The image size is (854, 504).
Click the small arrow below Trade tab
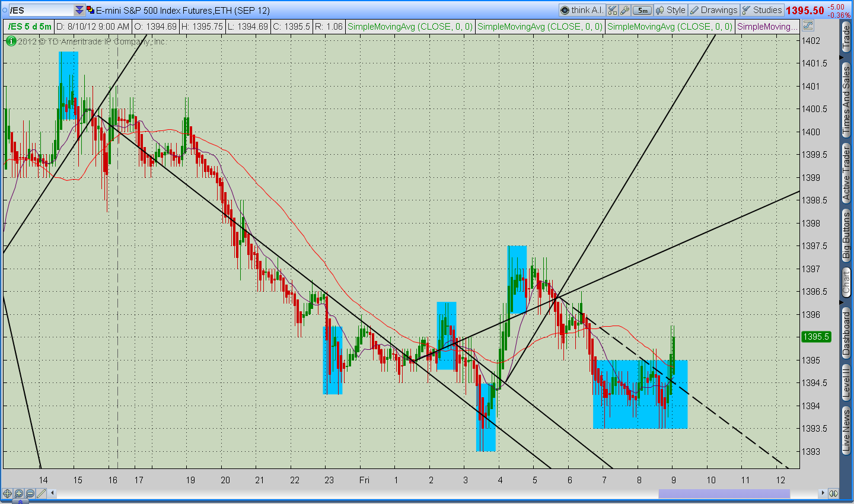tap(842, 58)
